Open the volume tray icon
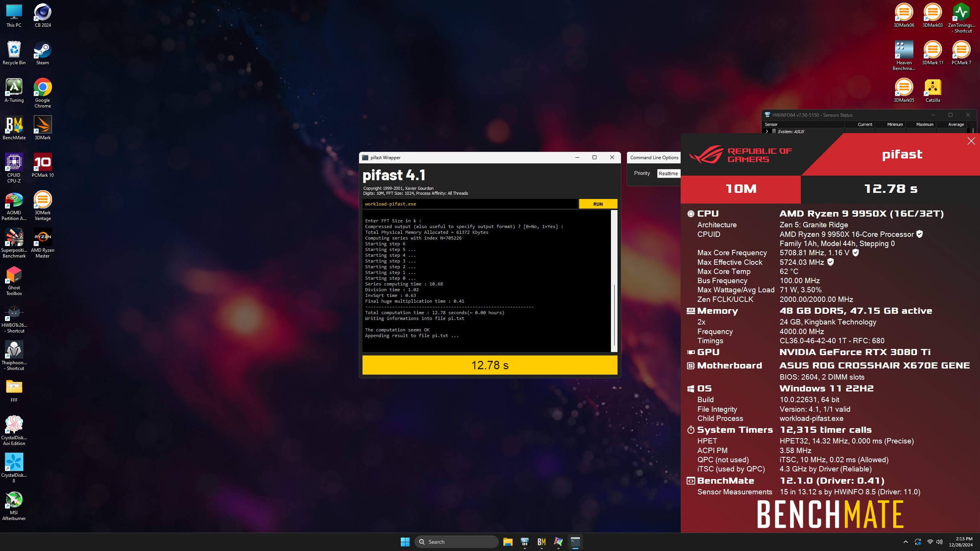The image size is (980, 551). pyautogui.click(x=939, y=542)
